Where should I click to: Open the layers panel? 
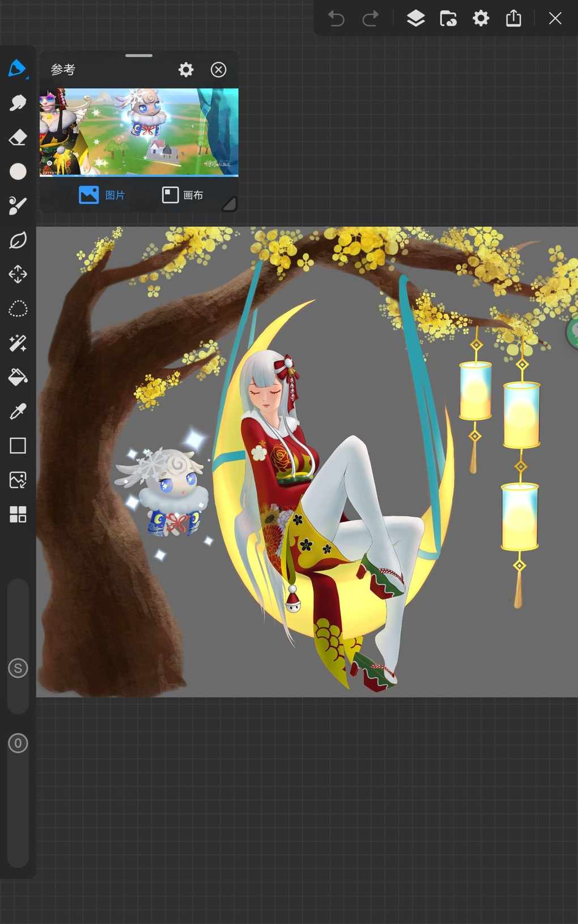coord(415,19)
